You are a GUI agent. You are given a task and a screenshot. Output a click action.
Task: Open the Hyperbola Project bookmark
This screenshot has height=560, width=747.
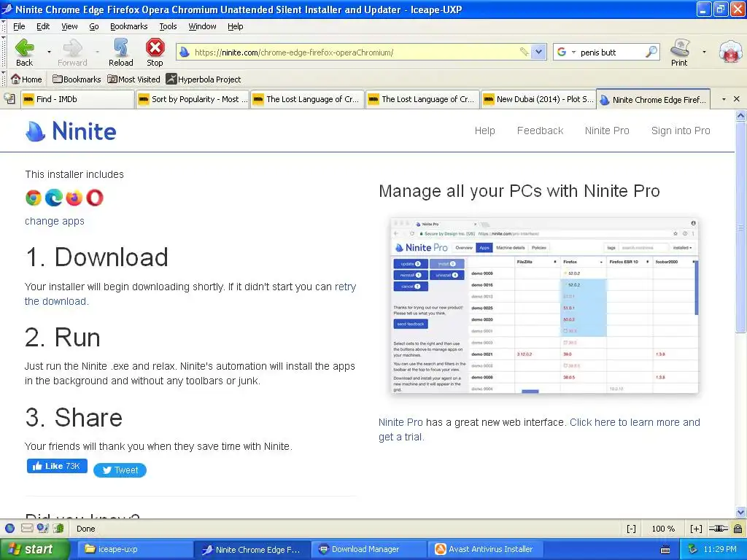204,79
